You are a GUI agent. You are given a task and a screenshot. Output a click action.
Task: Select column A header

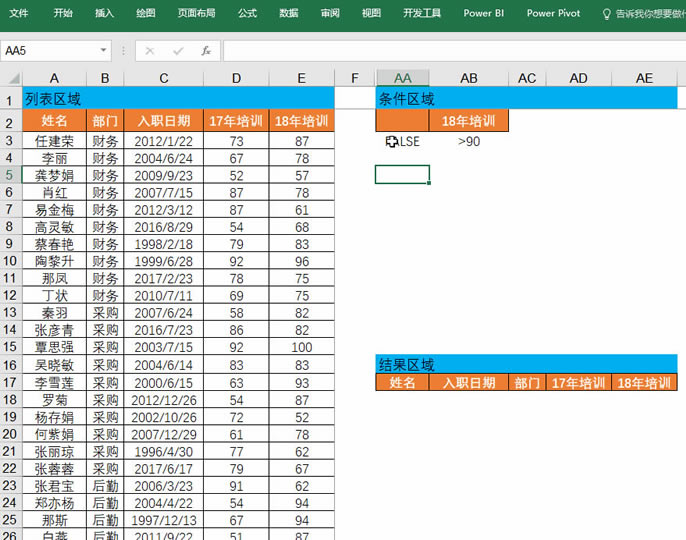point(54,78)
